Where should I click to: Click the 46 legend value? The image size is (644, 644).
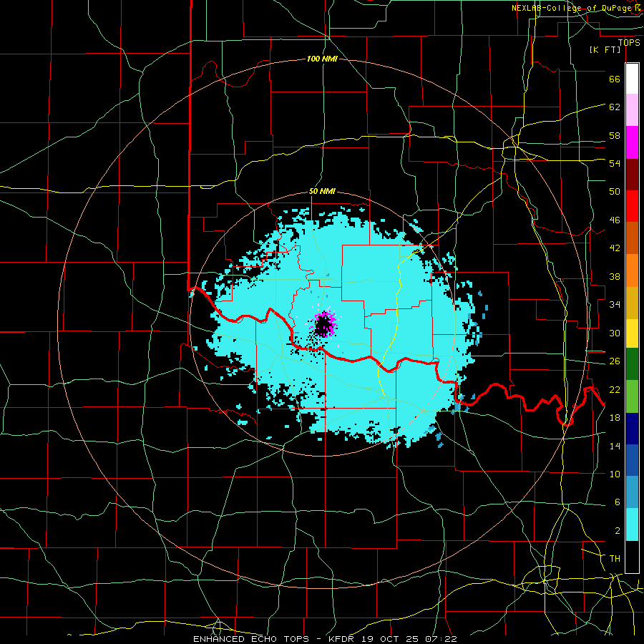tap(615, 220)
